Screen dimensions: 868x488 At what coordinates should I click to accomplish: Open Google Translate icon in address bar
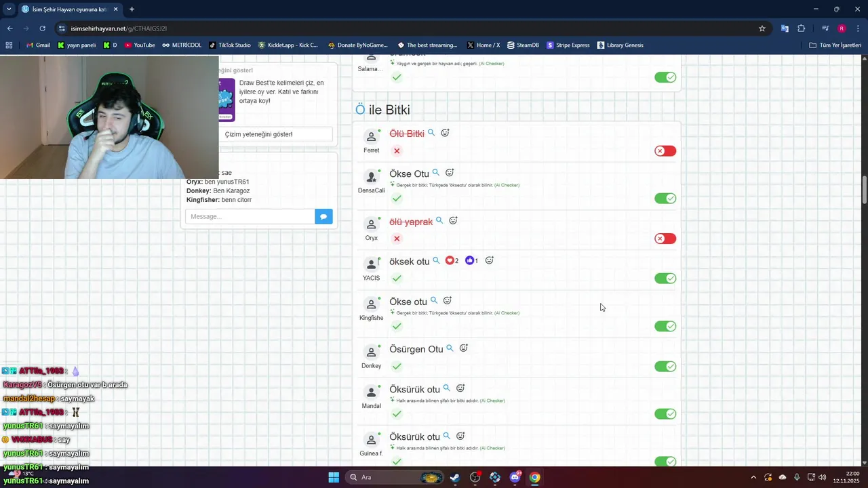785,28
